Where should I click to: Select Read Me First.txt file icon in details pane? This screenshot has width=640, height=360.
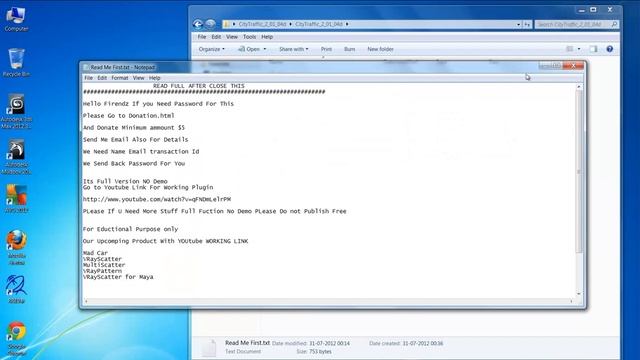[x=209, y=348]
